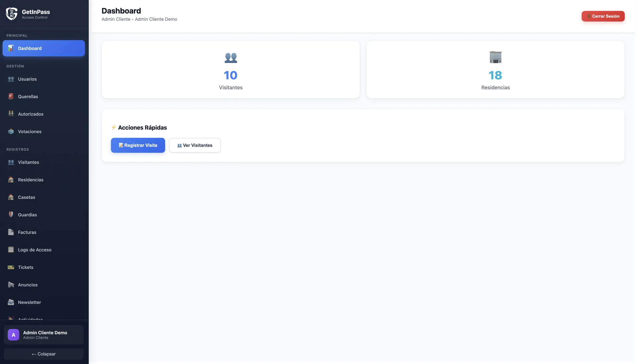Open Logs de Acceso
The height and width of the screenshot is (364, 636).
point(44,250)
